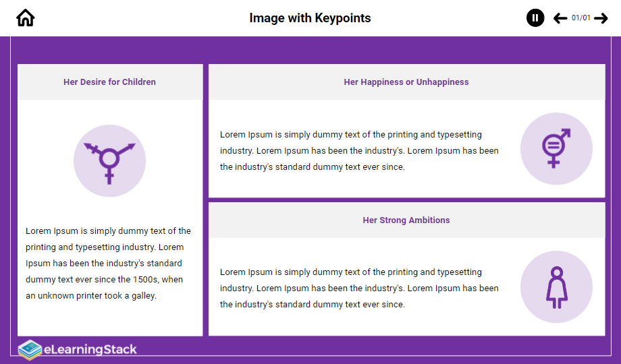Screen dimensions: 621x364
Task: Select the 'Her Happiness or Unhappiness' heading
Action: pyautogui.click(x=406, y=82)
